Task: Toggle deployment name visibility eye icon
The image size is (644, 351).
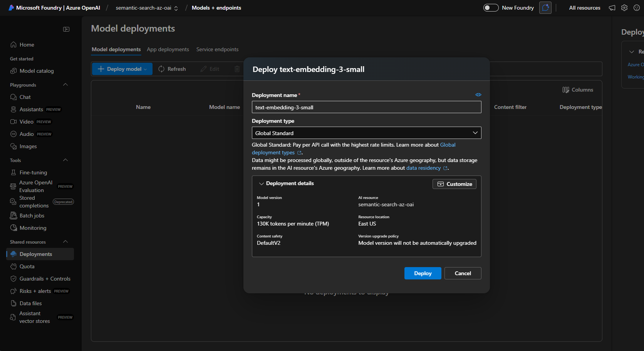Action: click(478, 95)
